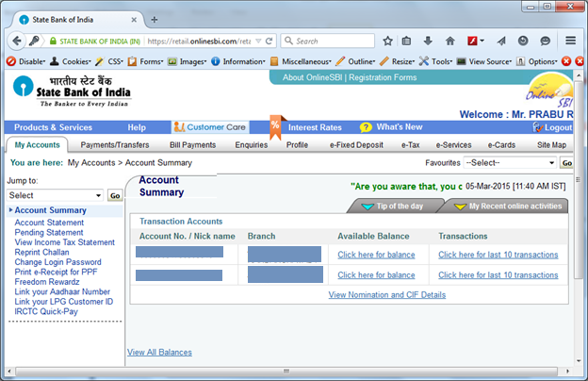Switch to the Bill Payments tab

pos(193,145)
